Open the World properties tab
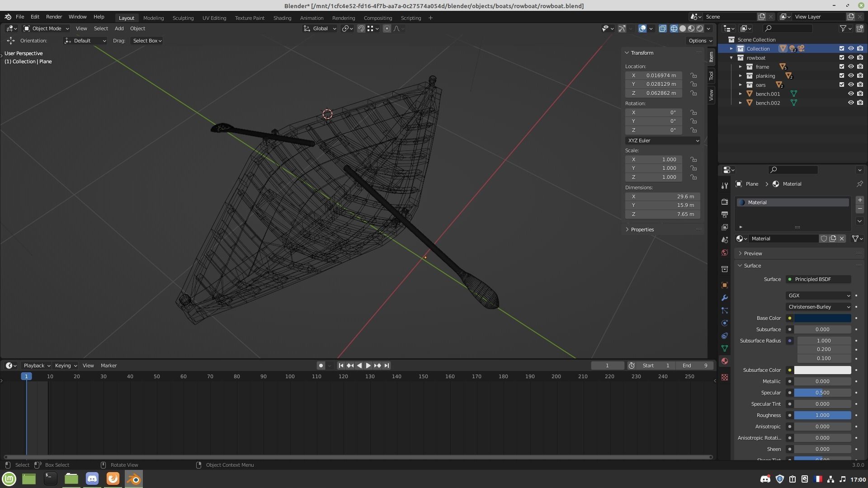868x488 pixels. pos(725,253)
